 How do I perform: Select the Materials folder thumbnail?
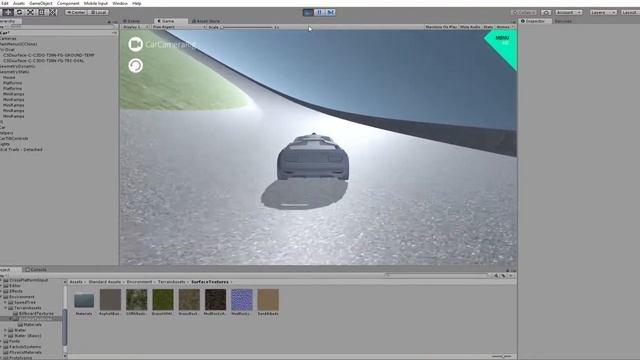tap(84, 302)
